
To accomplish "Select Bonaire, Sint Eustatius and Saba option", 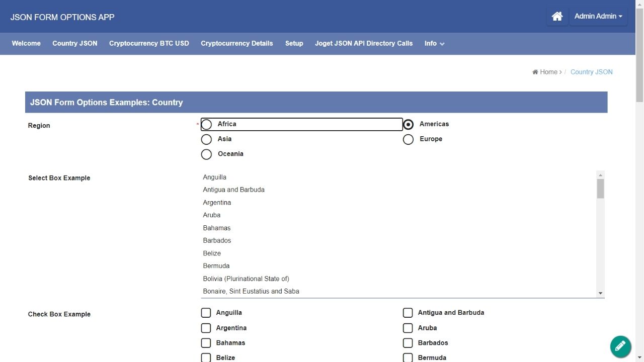I will [398, 291].
